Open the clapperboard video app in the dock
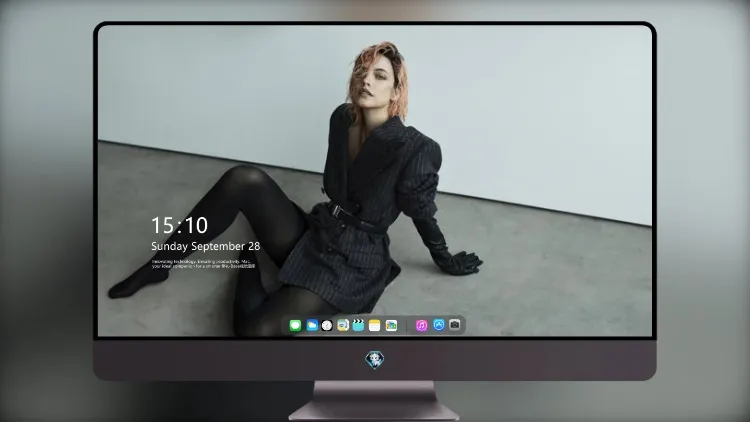Image resolution: width=750 pixels, height=422 pixels. pyautogui.click(x=358, y=325)
